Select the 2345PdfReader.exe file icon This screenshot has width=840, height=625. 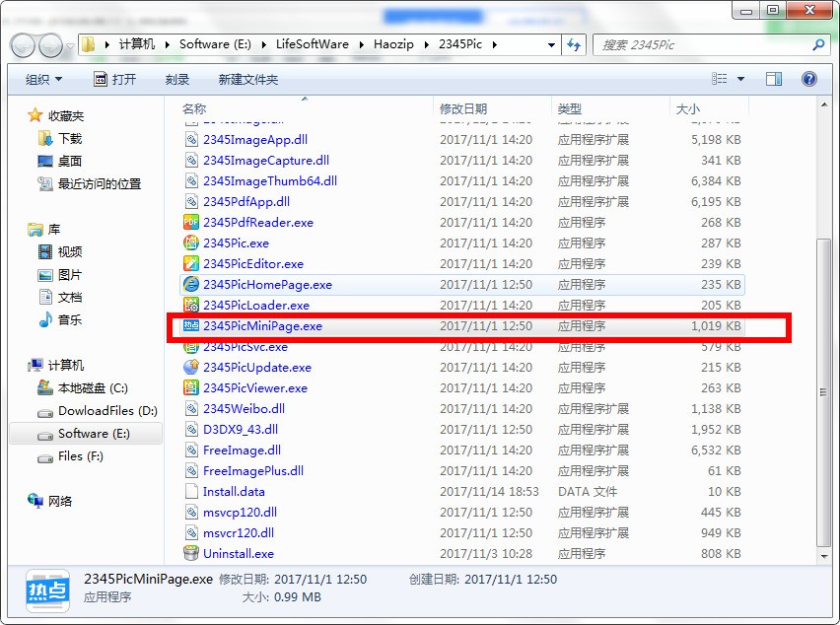click(190, 222)
